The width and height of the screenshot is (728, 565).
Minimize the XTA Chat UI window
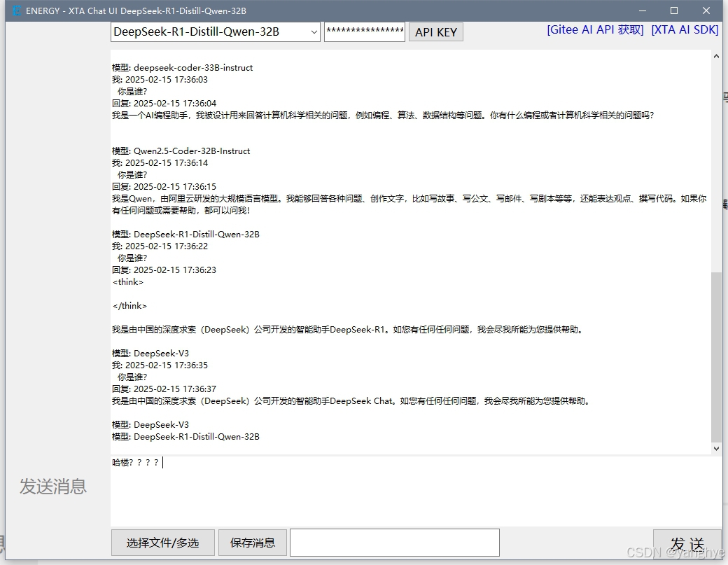(x=643, y=11)
